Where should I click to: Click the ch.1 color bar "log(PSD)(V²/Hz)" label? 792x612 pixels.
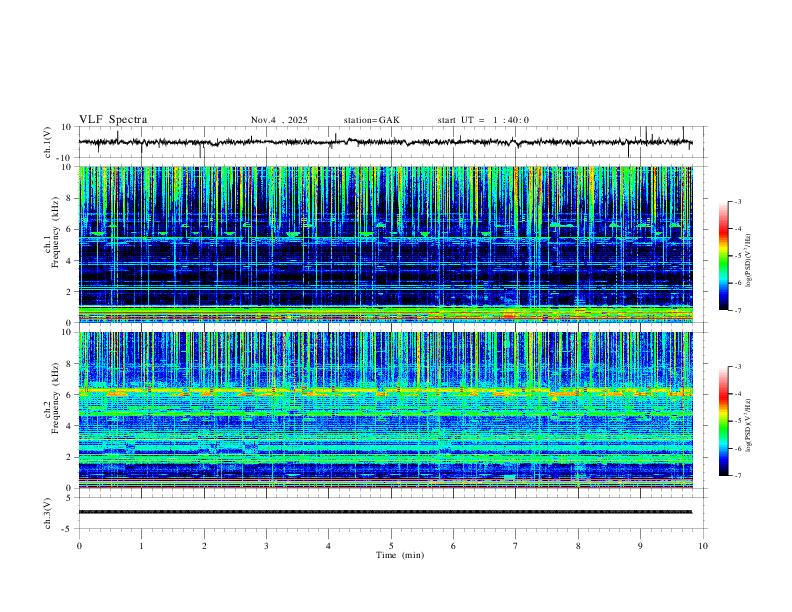pos(748,261)
